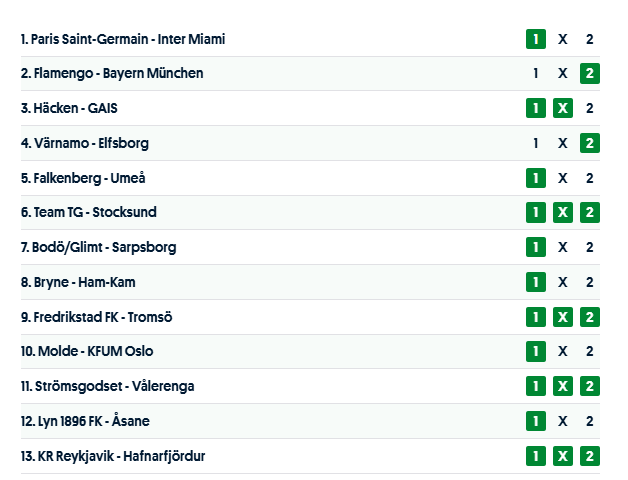Deselect X for Team TG - Stocksund
The image size is (628, 480).
pos(562,212)
